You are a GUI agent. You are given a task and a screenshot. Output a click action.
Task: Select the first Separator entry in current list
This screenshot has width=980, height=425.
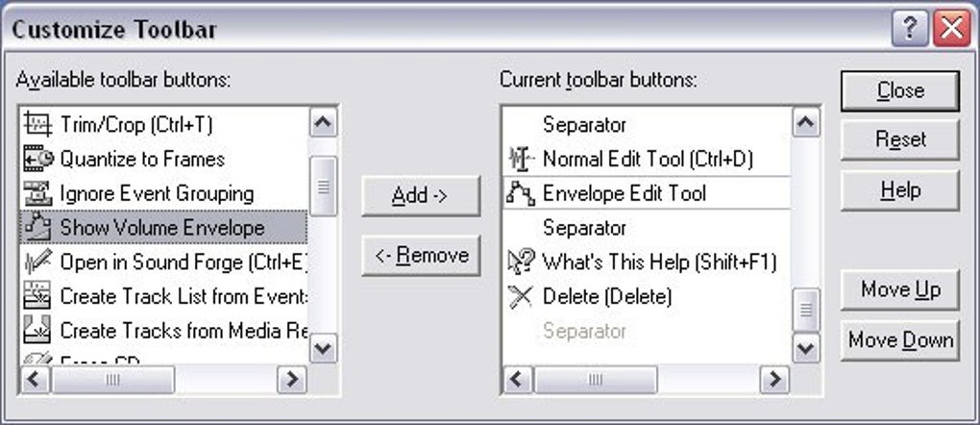click(x=584, y=125)
